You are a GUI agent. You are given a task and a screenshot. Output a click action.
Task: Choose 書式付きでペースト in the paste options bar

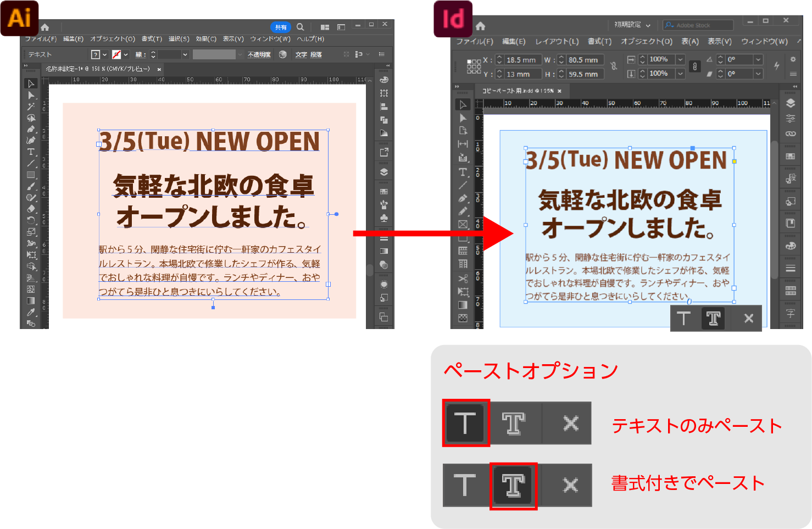514,485
